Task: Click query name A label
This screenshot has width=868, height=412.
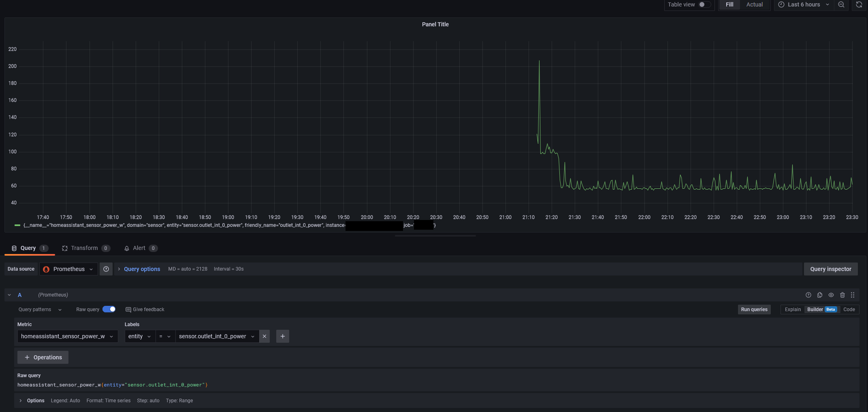Action: pyautogui.click(x=19, y=295)
